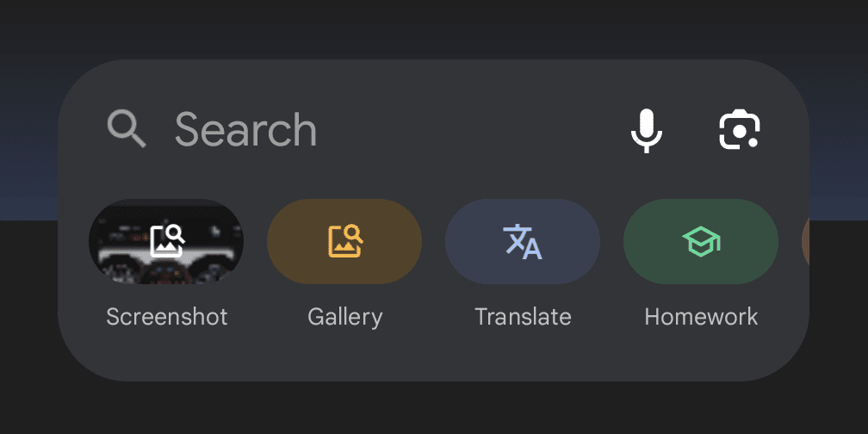
Task: Click the Translate text label
Action: pyautogui.click(x=523, y=317)
